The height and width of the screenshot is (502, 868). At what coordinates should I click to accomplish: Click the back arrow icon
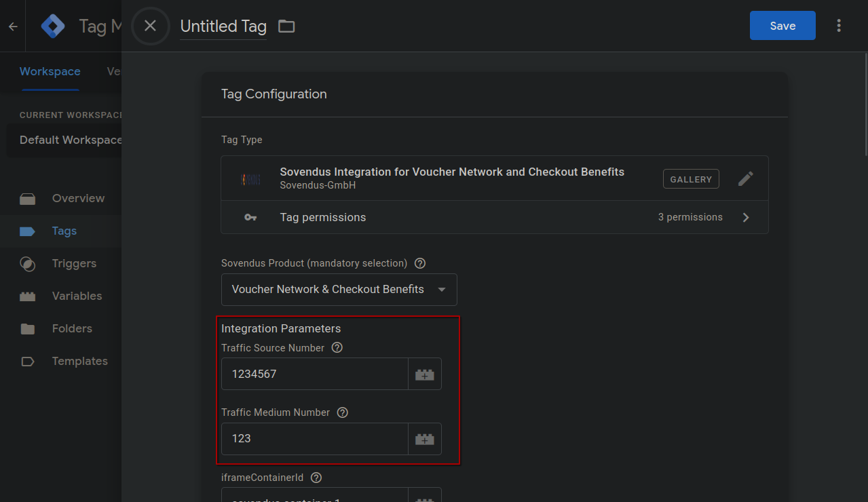click(13, 26)
